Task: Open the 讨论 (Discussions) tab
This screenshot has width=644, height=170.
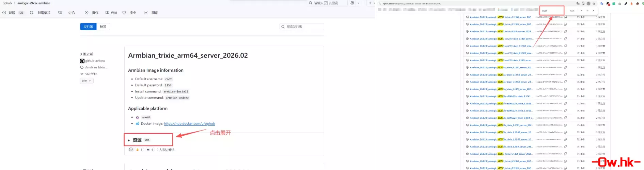Action: [67, 13]
